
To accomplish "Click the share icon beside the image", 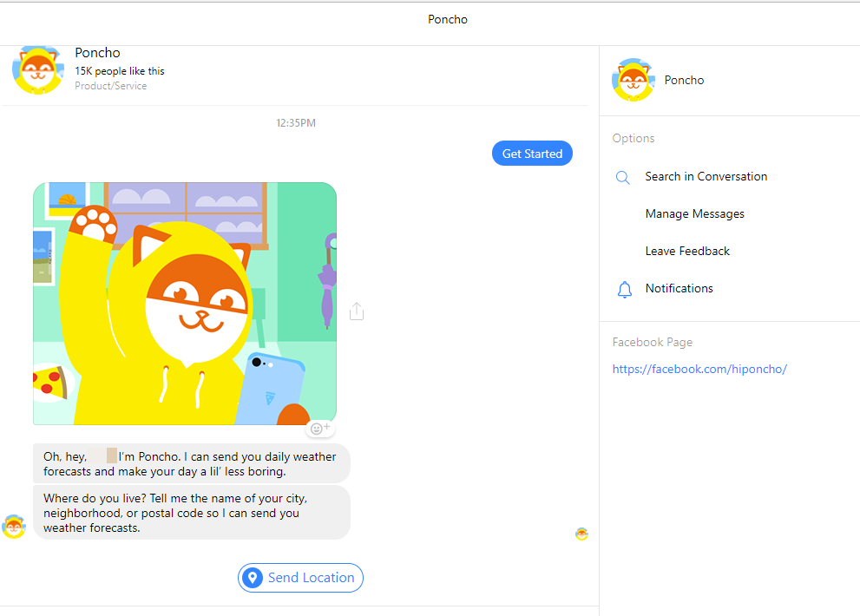I will tap(357, 311).
